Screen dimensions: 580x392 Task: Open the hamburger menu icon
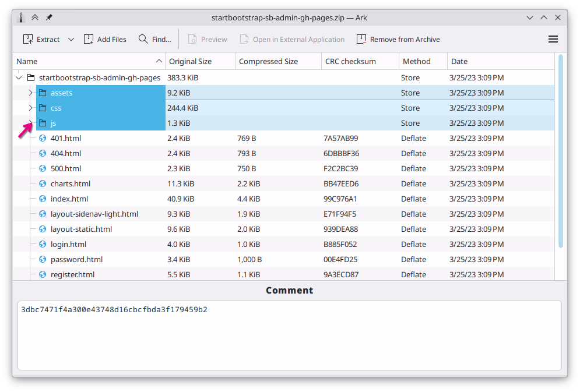coord(553,39)
